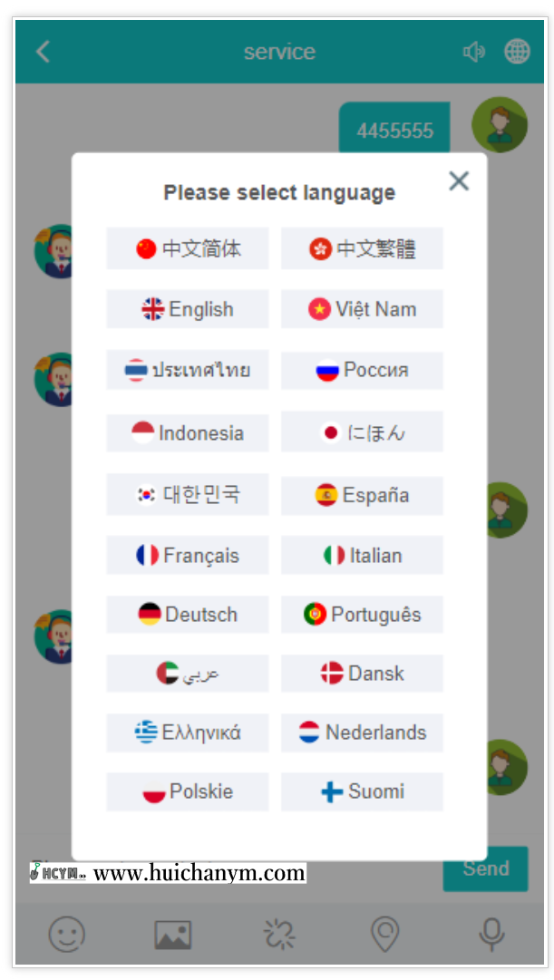Share location with the pin icon

pos(385,933)
